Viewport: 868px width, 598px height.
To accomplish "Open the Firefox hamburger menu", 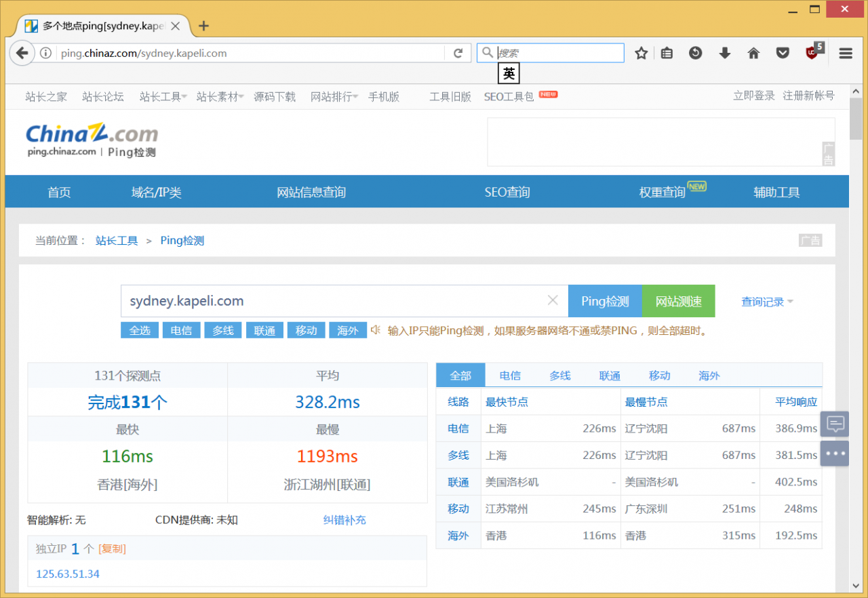I will tap(845, 53).
